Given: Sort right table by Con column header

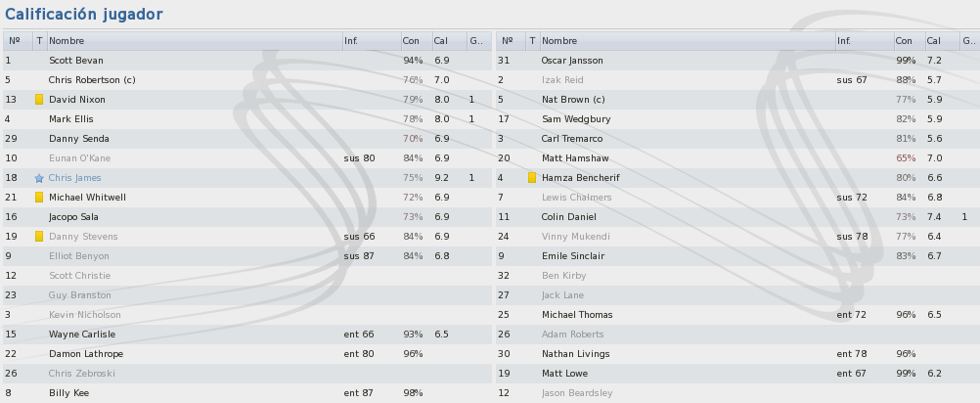Looking at the screenshot, I should pyautogui.click(x=910, y=41).
